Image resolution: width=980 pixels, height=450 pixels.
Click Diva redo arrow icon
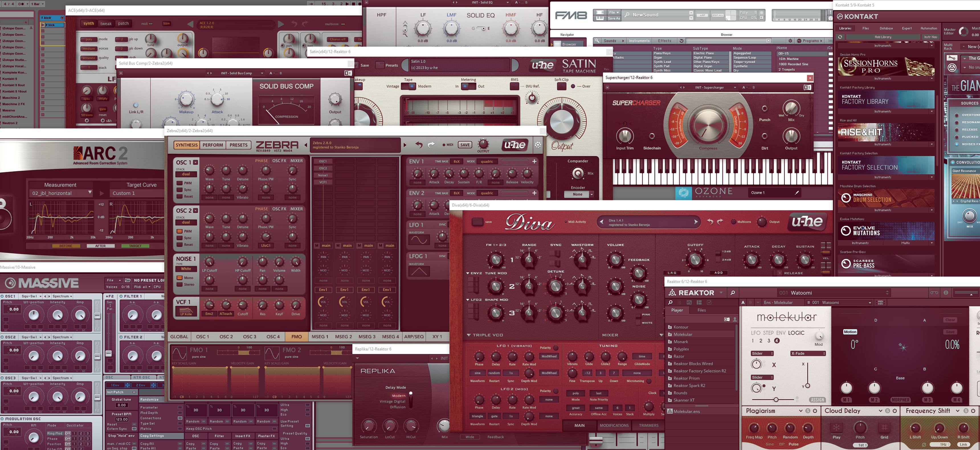coord(720,221)
